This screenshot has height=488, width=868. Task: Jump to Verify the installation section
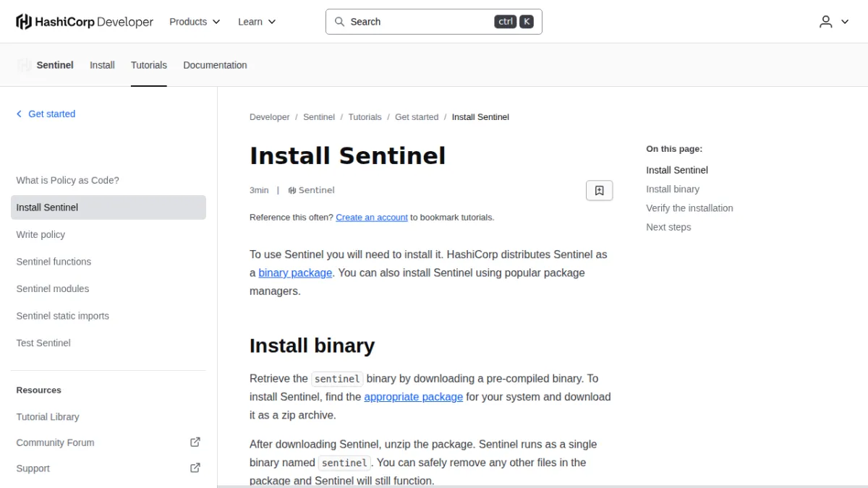pyautogui.click(x=689, y=208)
